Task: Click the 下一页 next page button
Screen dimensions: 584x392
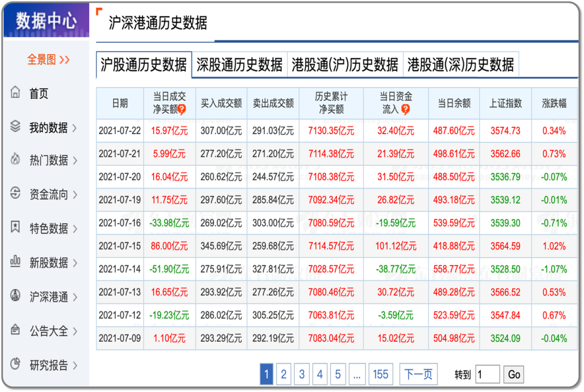Action: click(x=418, y=374)
